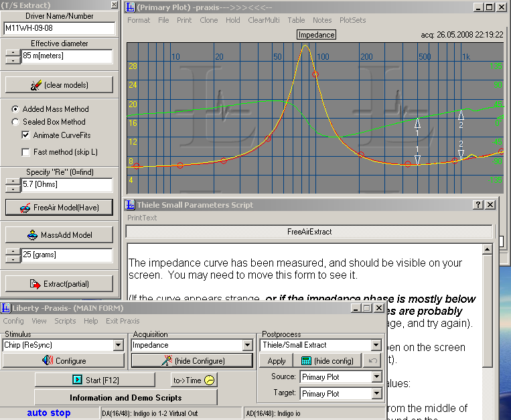Click the hide Configure acquisition button

[x=193, y=360]
